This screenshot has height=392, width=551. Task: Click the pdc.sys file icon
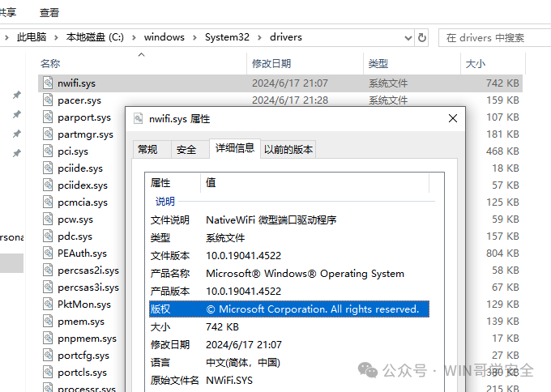[48, 236]
